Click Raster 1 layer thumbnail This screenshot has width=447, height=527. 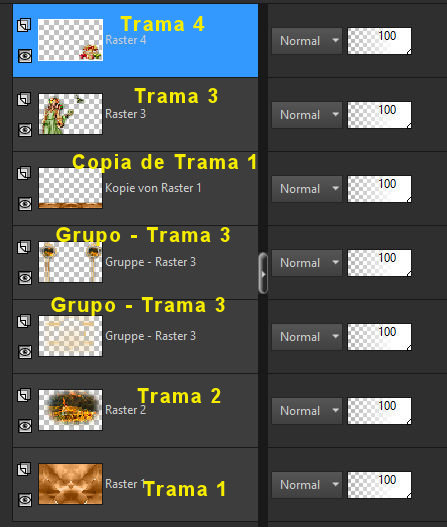(x=70, y=484)
